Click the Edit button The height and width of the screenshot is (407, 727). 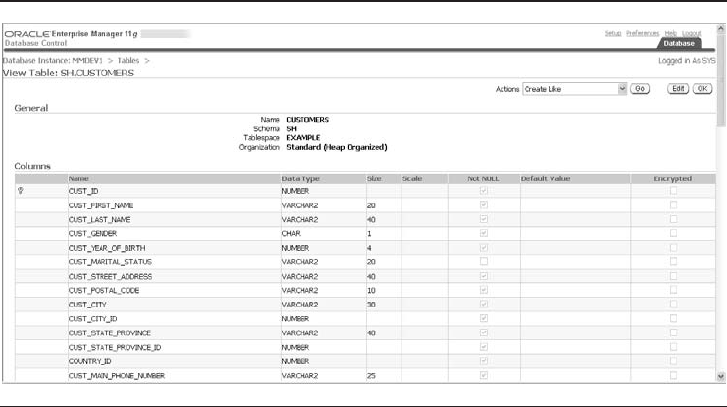pos(678,89)
